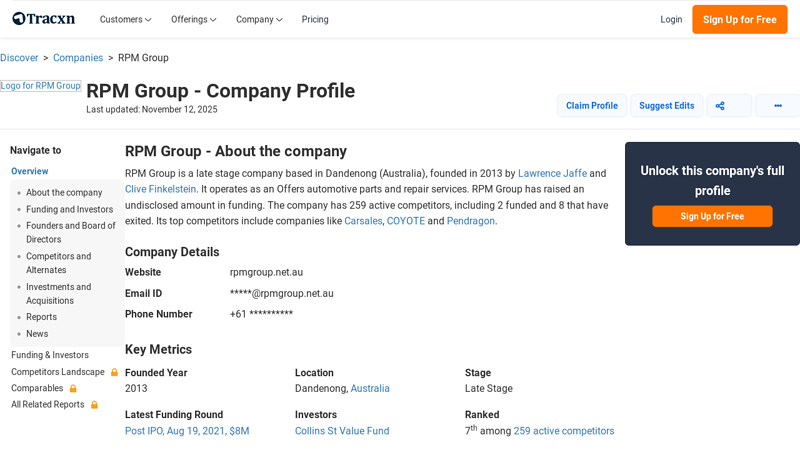Viewport: 800px width, 450px height.
Task: Click the Claim Profile button
Action: (x=591, y=106)
